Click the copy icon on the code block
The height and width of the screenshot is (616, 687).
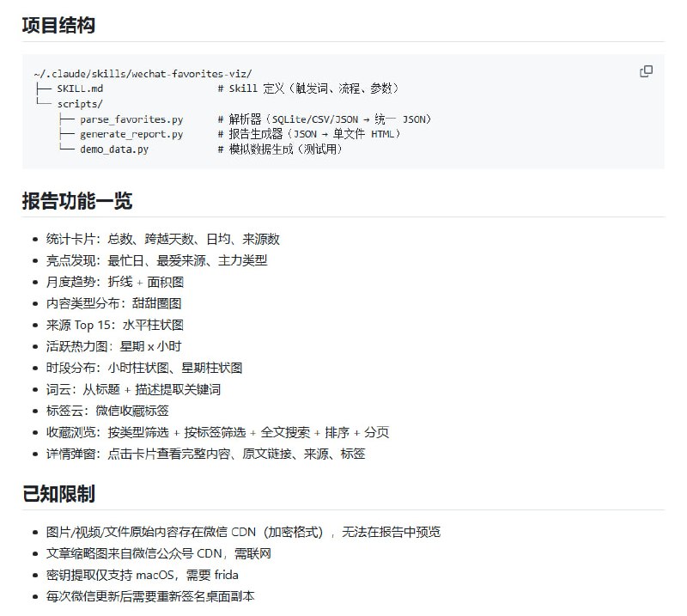(x=645, y=72)
